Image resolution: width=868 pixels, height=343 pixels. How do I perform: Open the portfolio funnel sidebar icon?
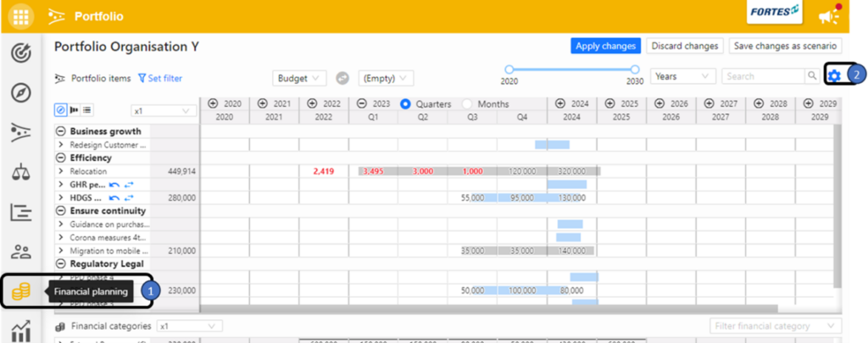(x=21, y=133)
